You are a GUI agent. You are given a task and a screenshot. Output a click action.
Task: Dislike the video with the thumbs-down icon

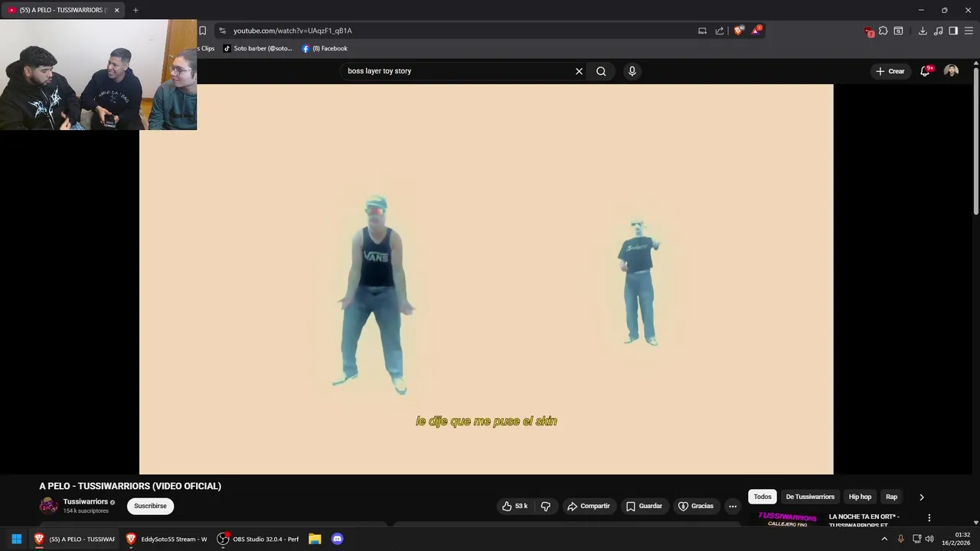click(x=546, y=506)
